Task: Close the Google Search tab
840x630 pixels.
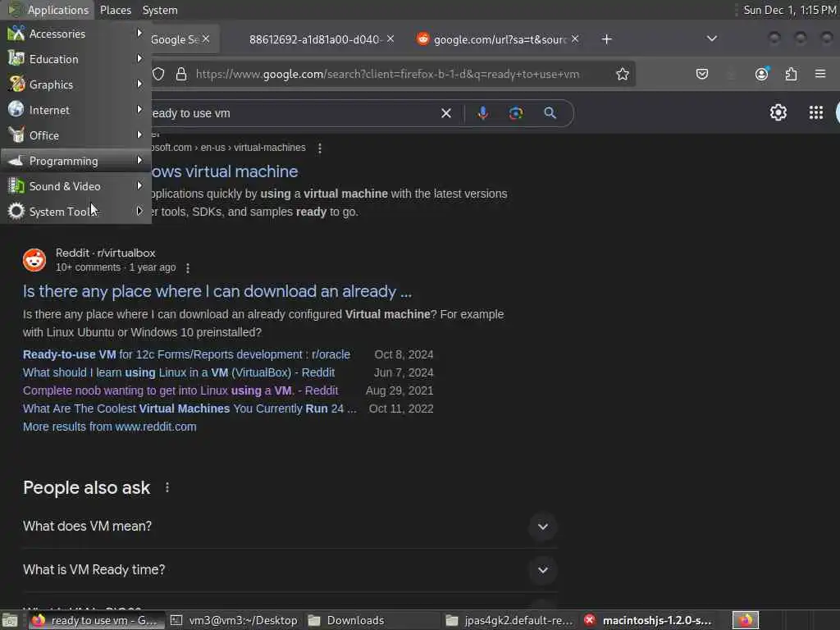Action: [206, 39]
